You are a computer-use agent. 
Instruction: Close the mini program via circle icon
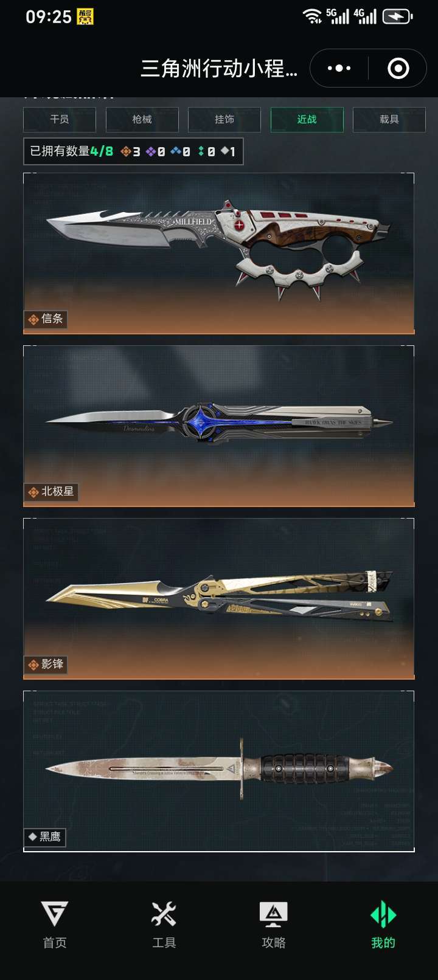[x=398, y=68]
